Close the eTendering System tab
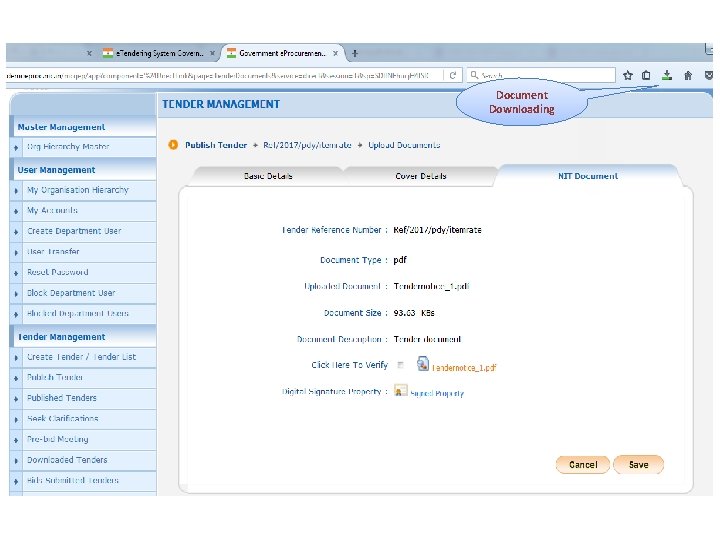Screen dimensions: 720x540 (x=212, y=53)
